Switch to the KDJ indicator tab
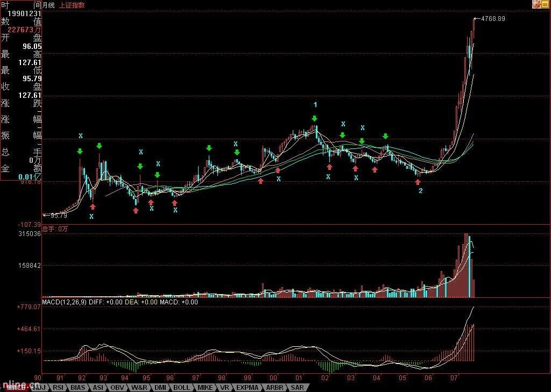 39,388
